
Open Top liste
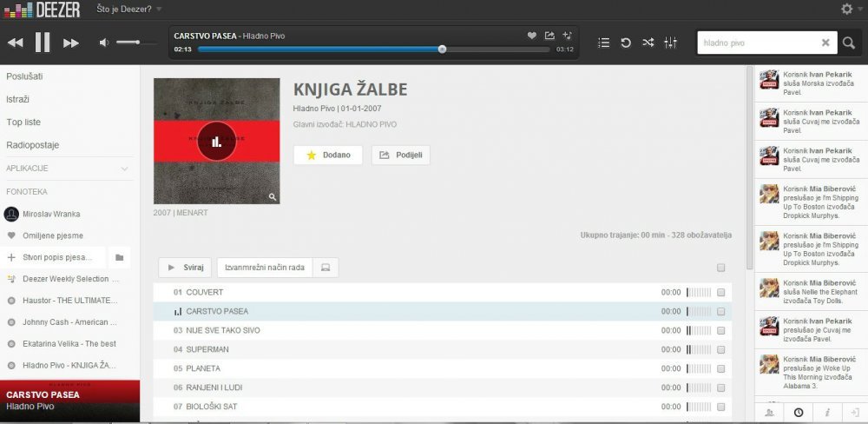click(23, 122)
